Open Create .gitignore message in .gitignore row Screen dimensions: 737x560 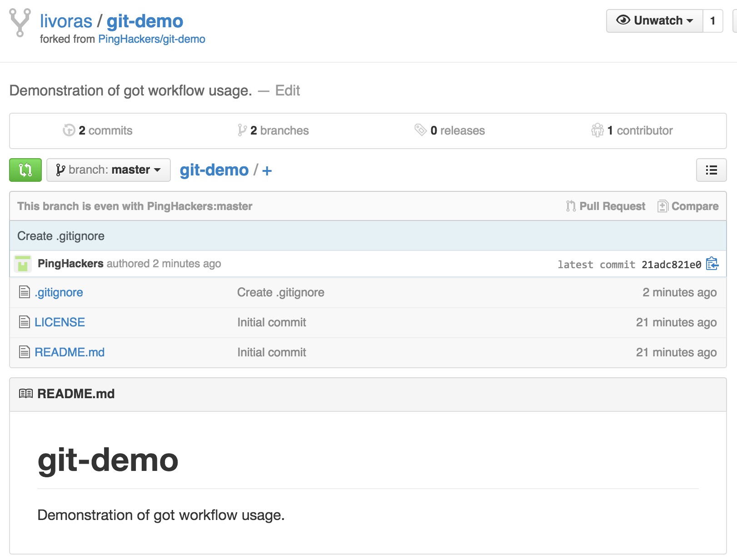[x=281, y=292]
